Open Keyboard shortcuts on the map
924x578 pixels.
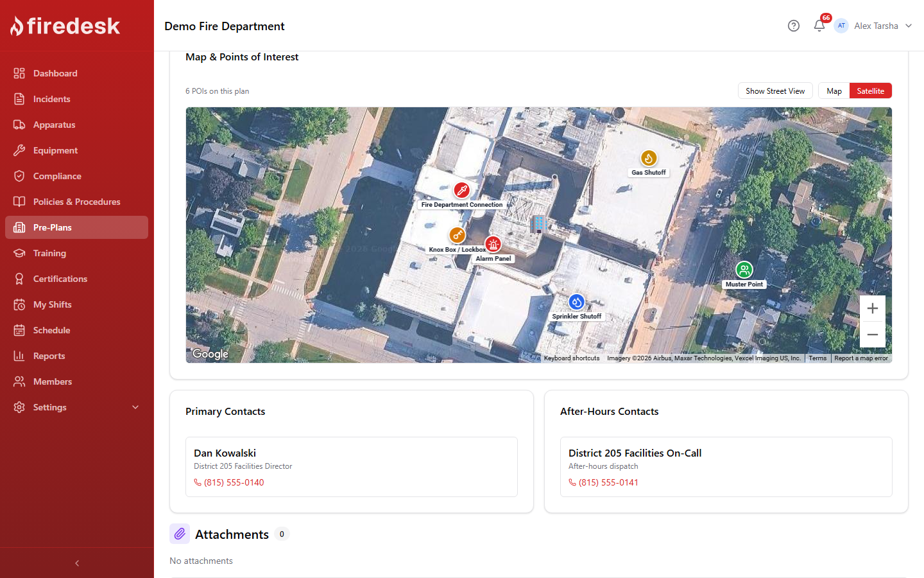572,358
